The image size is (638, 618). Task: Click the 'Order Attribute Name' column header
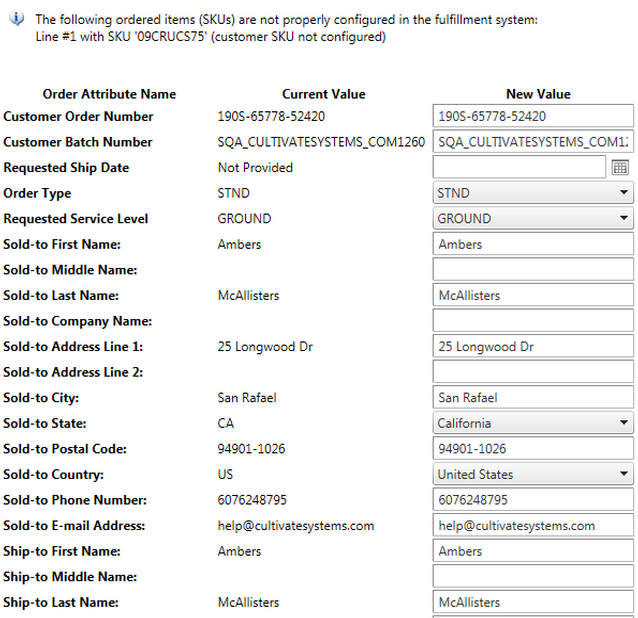109,94
